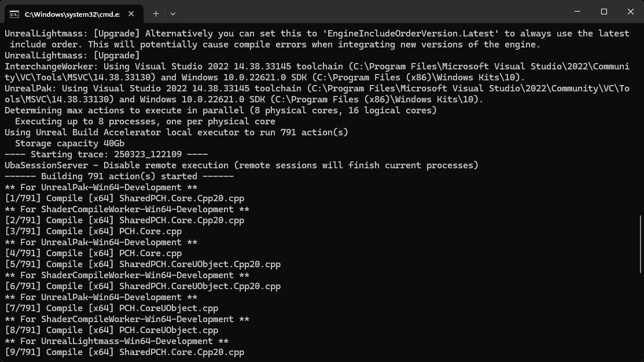Click the empty title bar area
The width and height of the screenshot is (644, 362).
pyautogui.click(x=370, y=12)
